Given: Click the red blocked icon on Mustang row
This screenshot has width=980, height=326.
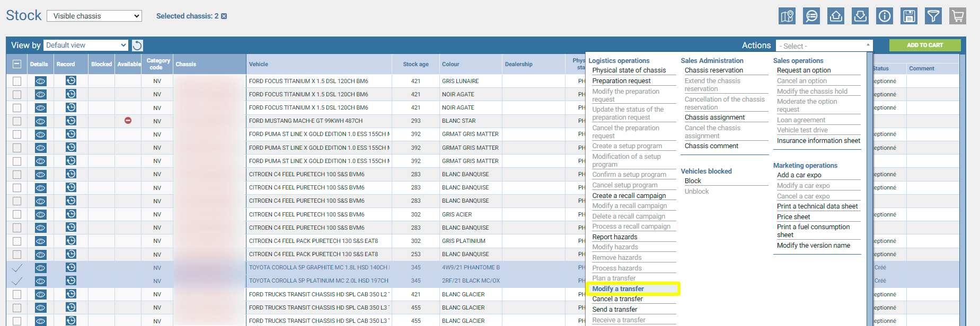Looking at the screenshot, I should [x=128, y=121].
